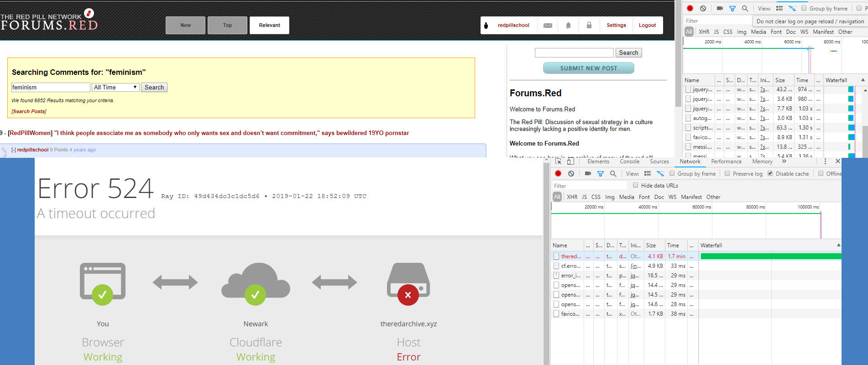Click the Cloudflare cloud status icon
The width and height of the screenshot is (868, 365).
pyautogui.click(x=256, y=284)
